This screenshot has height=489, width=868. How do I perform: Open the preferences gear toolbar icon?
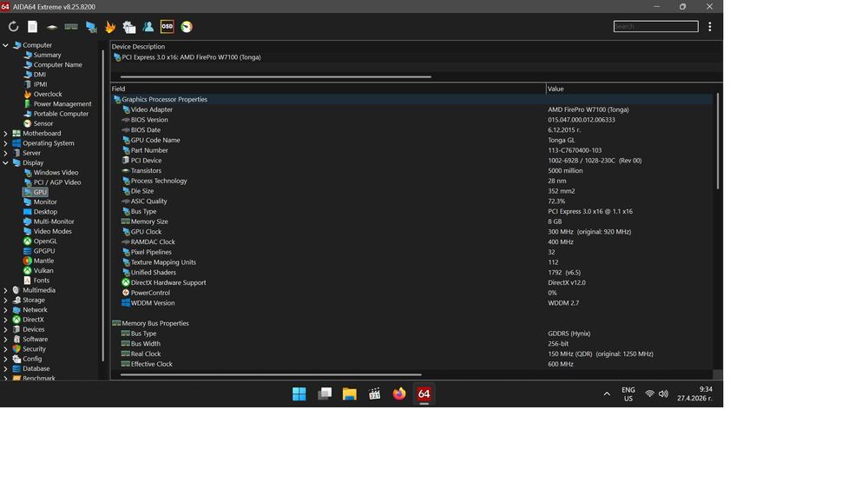[129, 27]
